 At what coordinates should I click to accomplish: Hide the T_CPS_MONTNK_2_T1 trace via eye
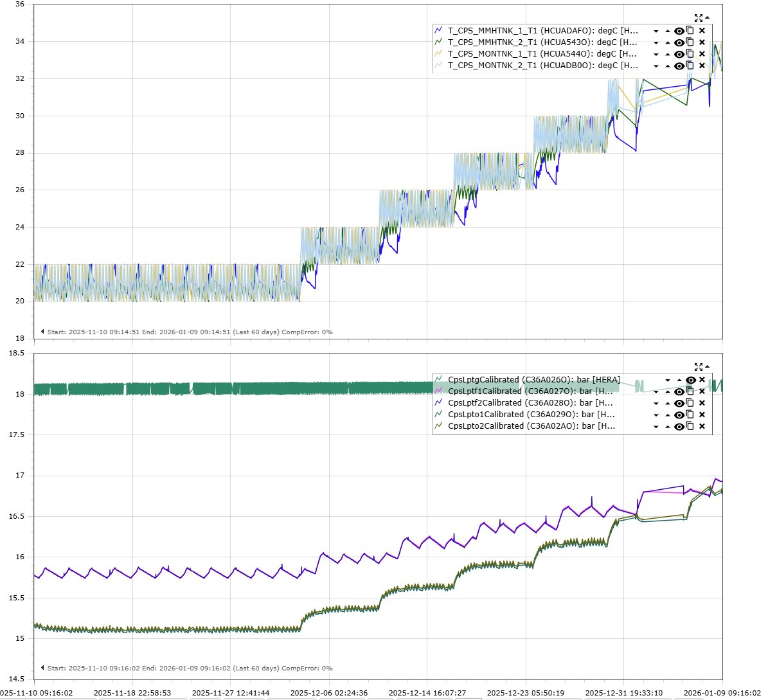(679, 66)
